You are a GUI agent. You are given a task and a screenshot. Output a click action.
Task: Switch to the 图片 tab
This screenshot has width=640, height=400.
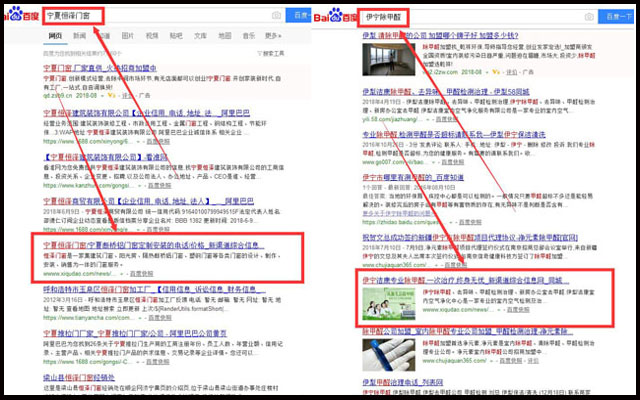[128, 36]
